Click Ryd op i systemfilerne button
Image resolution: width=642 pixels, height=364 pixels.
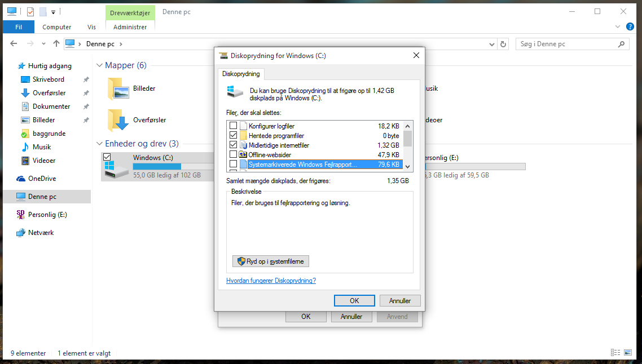click(x=271, y=261)
